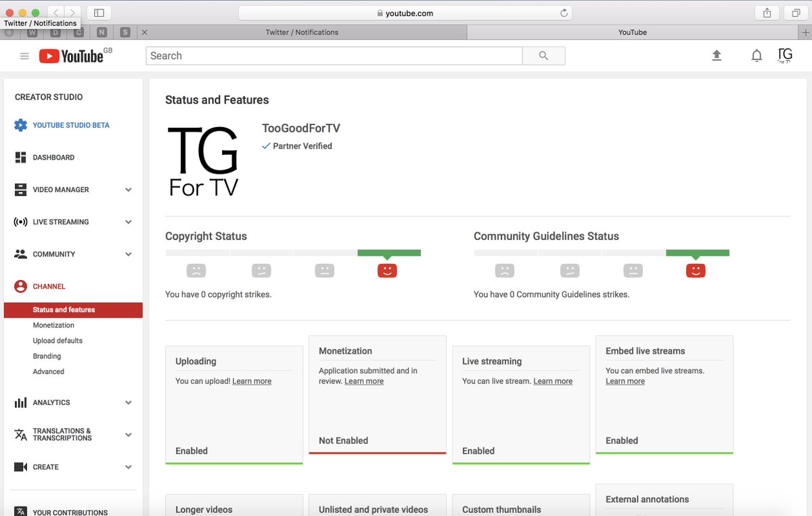The image size is (812, 516).
Task: Click Learn more in Live streaming card
Action: (x=553, y=381)
